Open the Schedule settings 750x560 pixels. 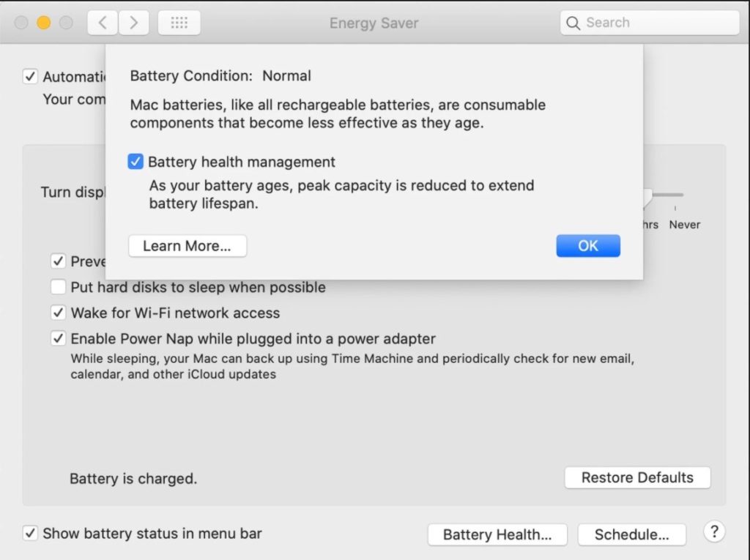pos(631,534)
